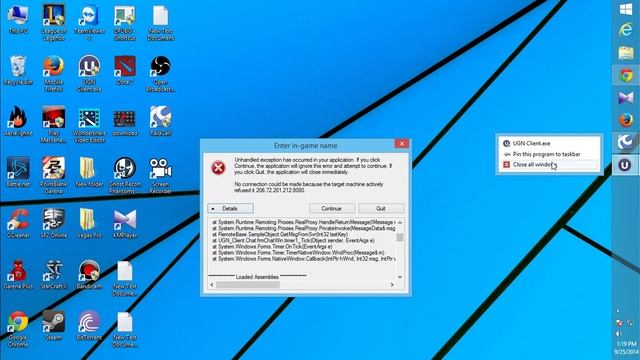Click Continue in the exception dialog
The image size is (640, 360).
pyautogui.click(x=331, y=208)
